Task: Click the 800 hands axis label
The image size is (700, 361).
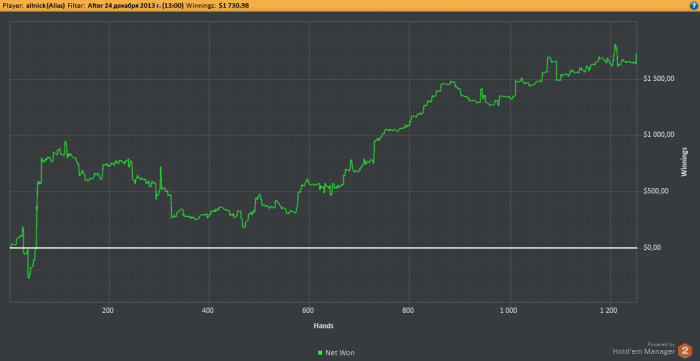Action: [x=408, y=311]
